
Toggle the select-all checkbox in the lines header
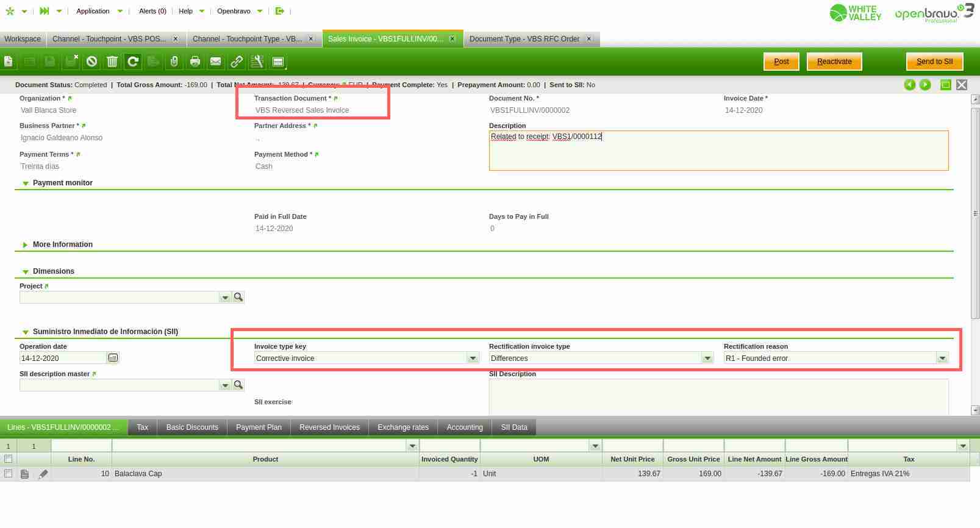[8, 459]
